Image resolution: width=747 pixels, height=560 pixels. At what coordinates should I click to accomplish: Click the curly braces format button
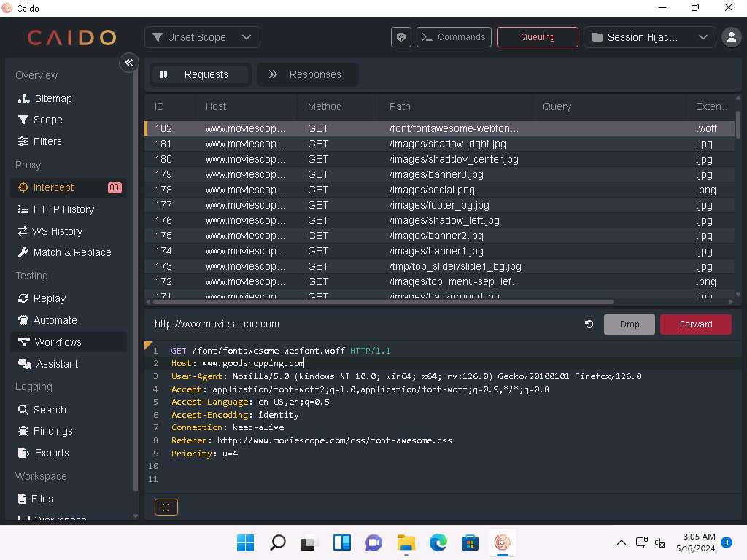click(166, 507)
